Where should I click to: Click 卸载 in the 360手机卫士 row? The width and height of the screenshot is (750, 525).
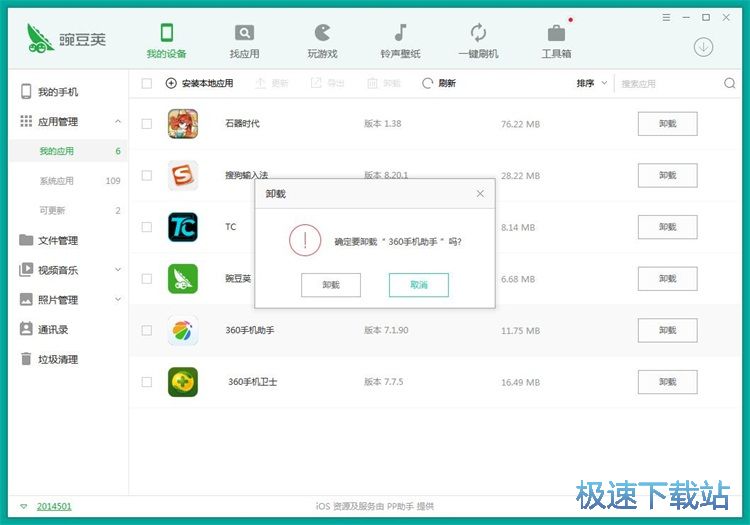point(667,382)
